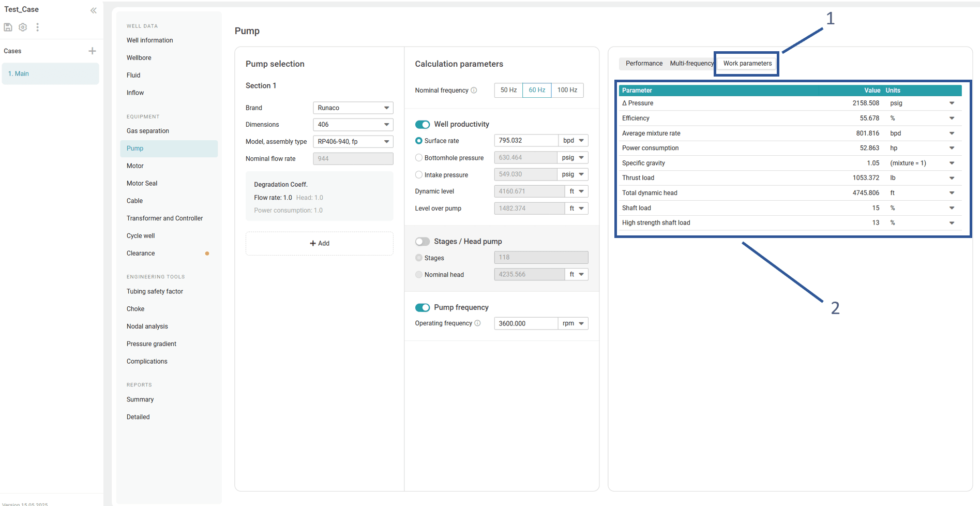Expand the Model, assembly type dropdown
The width and height of the screenshot is (980, 506).
pyautogui.click(x=353, y=142)
